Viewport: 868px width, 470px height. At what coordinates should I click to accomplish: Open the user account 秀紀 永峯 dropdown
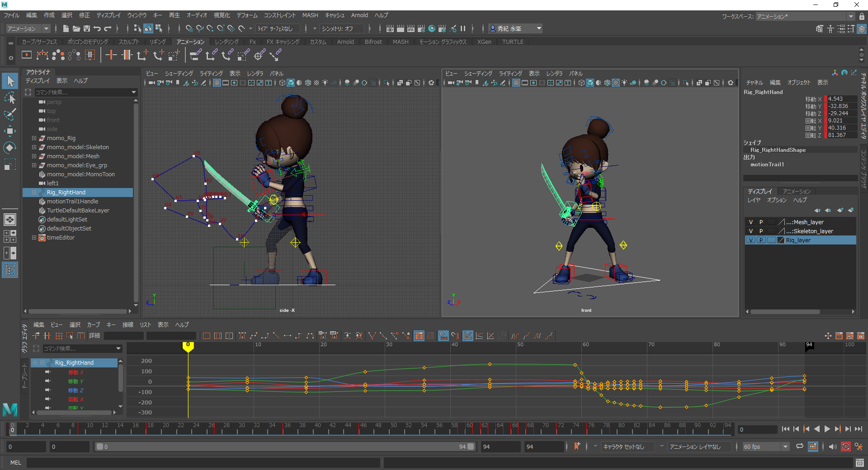(x=515, y=28)
